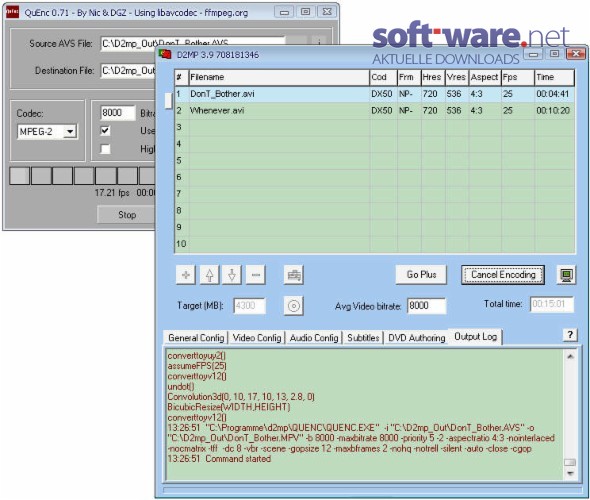This screenshot has width=590, height=500.
Task: Open the toolbox icon button
Action: (x=293, y=275)
